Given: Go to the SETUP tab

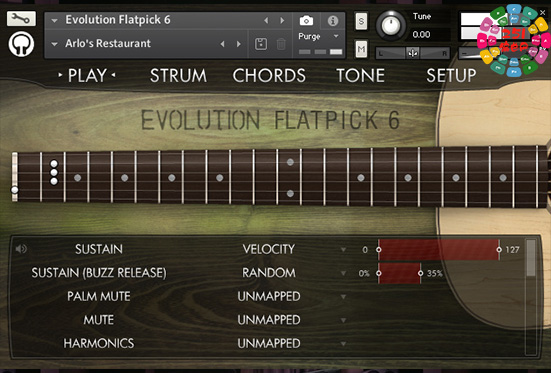Looking at the screenshot, I should 451,75.
